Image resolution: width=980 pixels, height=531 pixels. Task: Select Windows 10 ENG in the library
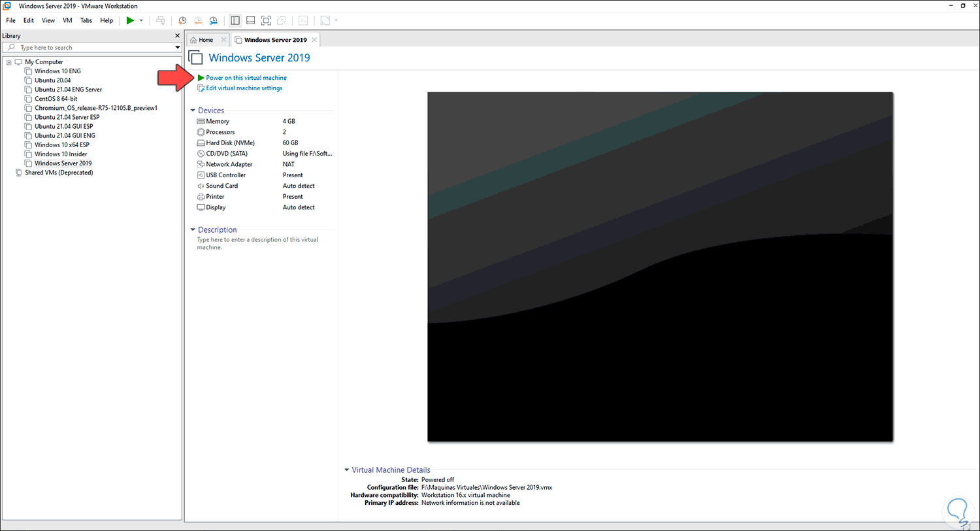pos(57,71)
